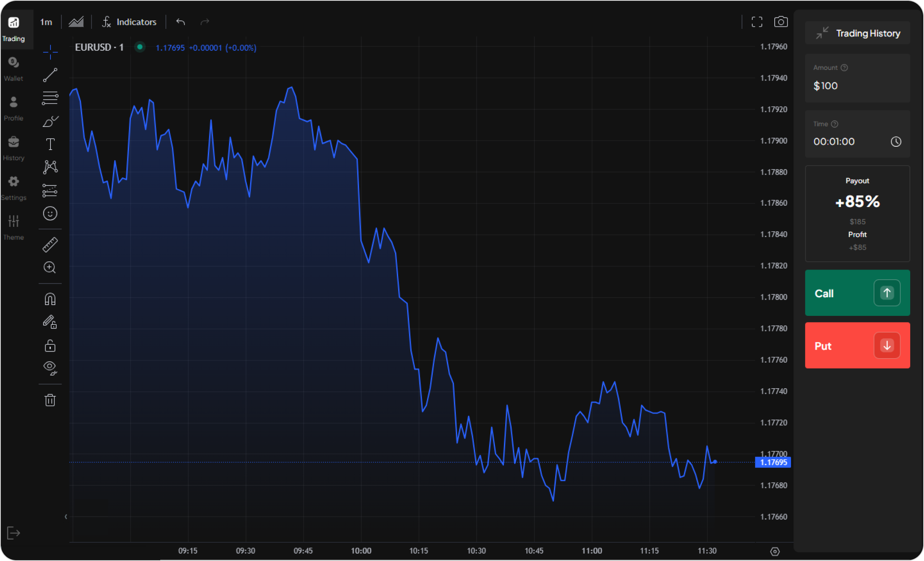Open the emoji sticker tool
The width and height of the screenshot is (924, 561).
click(x=50, y=213)
